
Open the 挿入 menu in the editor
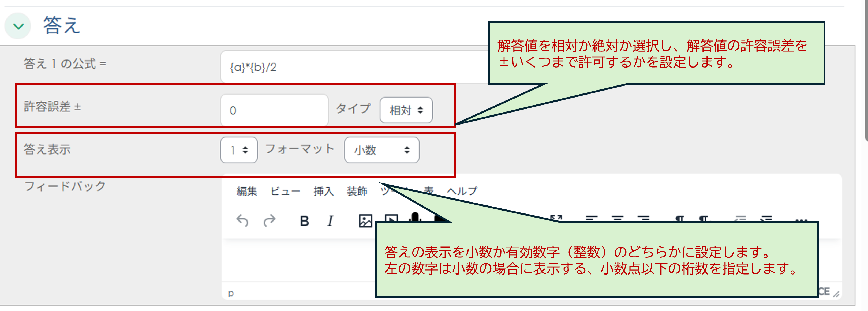(x=323, y=191)
